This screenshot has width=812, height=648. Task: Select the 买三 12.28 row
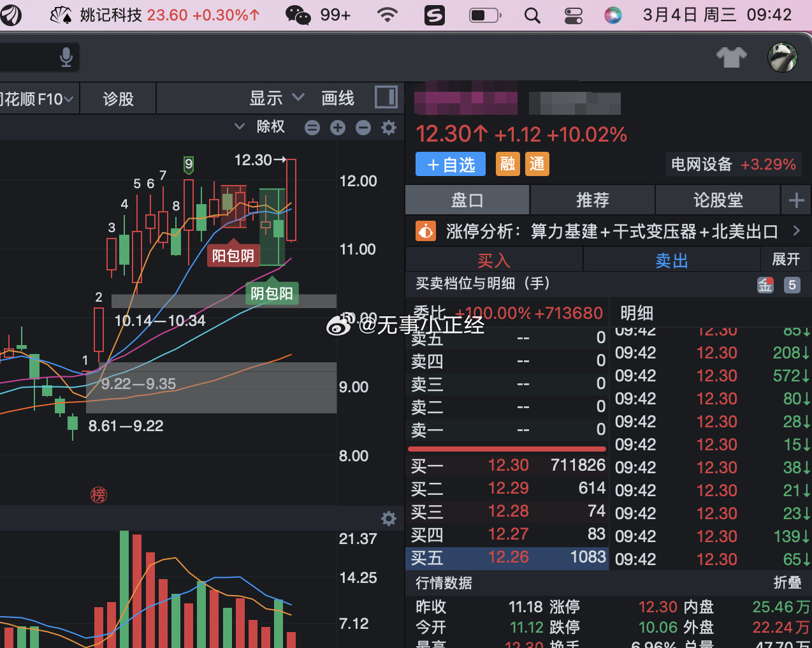[507, 512]
